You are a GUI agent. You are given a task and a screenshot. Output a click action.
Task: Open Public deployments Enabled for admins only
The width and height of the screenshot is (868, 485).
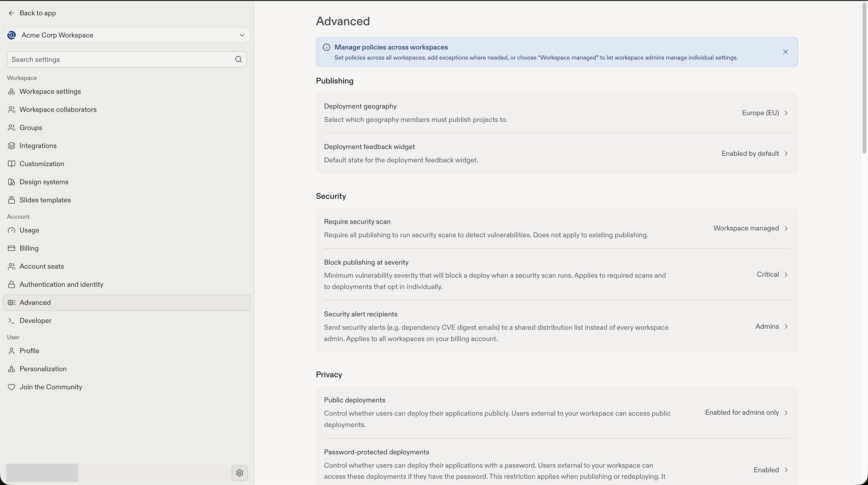pyautogui.click(x=747, y=413)
